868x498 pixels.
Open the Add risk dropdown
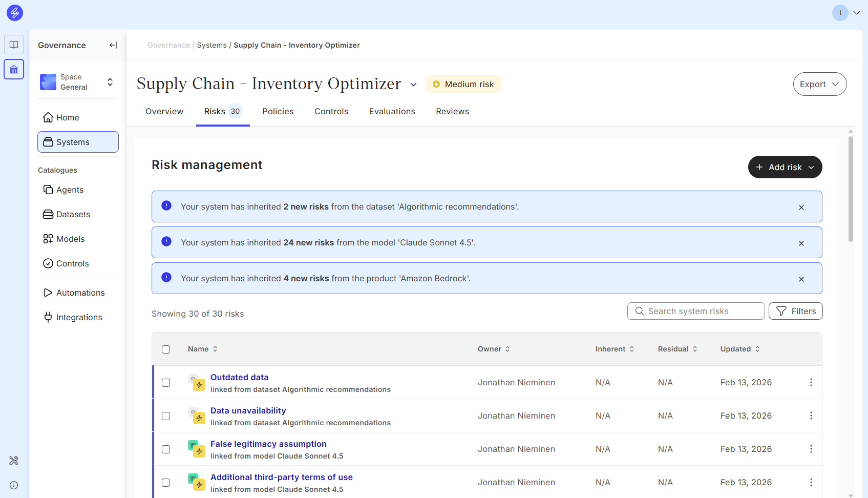click(x=785, y=167)
